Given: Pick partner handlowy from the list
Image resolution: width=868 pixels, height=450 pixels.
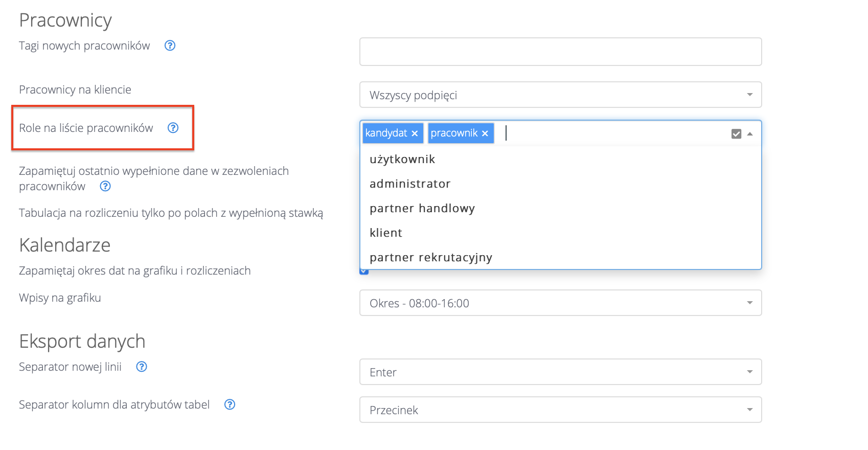Looking at the screenshot, I should (x=422, y=209).
